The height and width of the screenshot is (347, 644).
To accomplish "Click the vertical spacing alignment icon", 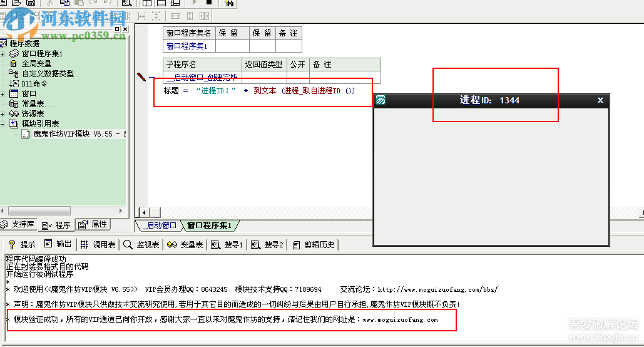I will click(x=156, y=16).
